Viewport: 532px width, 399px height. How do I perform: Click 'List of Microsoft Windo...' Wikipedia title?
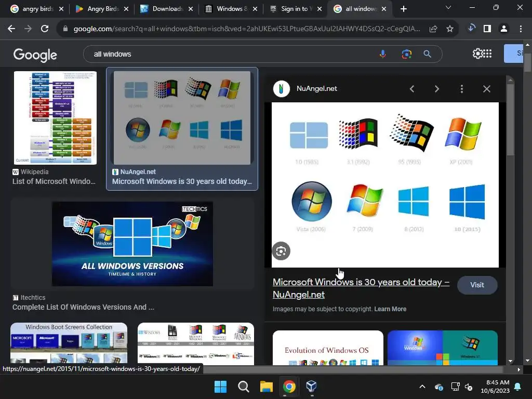tap(54, 181)
